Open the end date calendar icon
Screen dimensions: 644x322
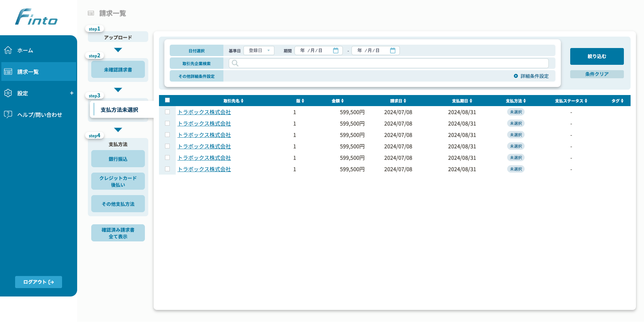click(393, 50)
